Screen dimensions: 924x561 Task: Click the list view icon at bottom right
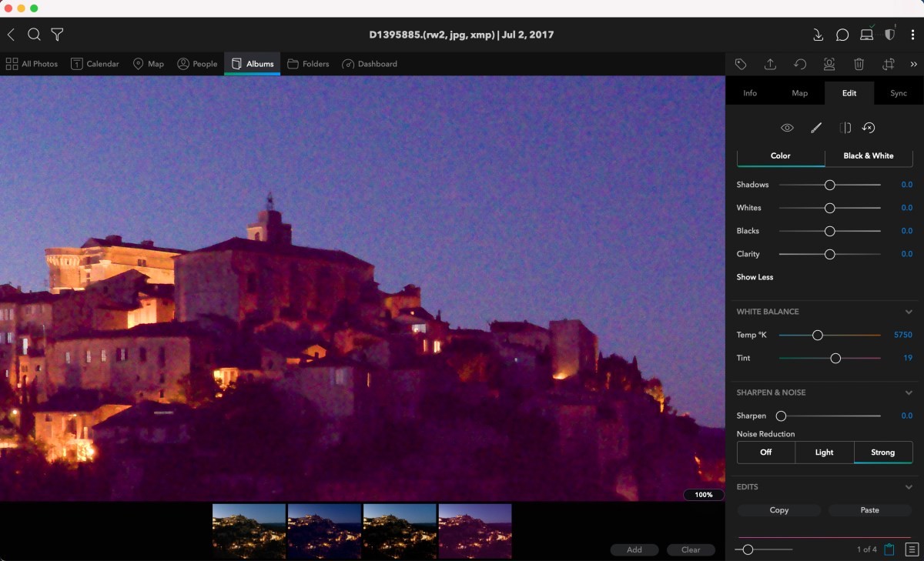pyautogui.click(x=912, y=549)
